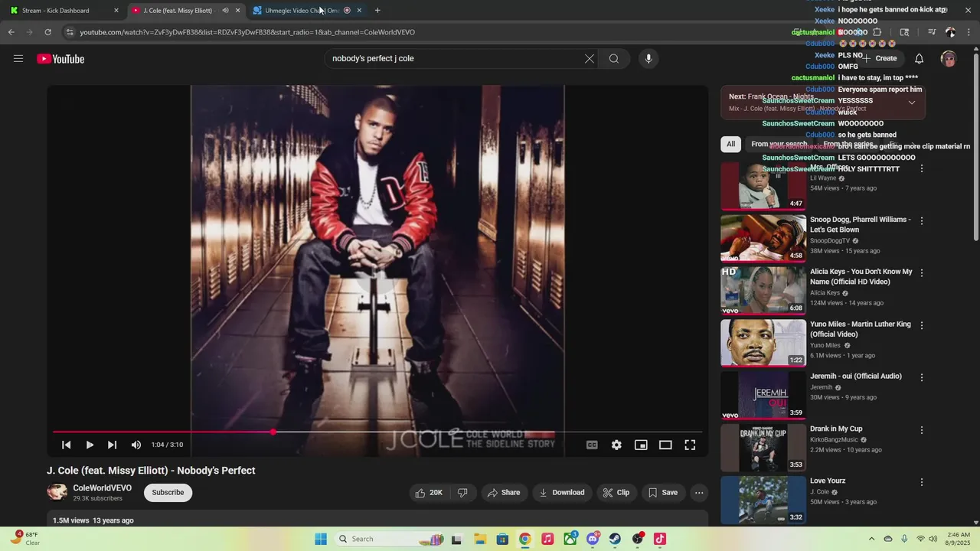
Task: Open Discord from the taskbar
Action: pyautogui.click(x=593, y=539)
